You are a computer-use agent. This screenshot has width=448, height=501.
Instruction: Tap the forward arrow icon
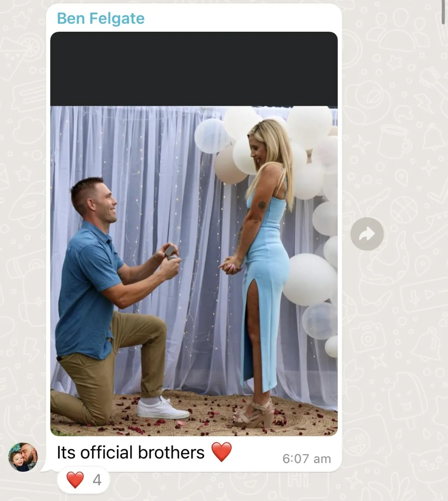[367, 234]
